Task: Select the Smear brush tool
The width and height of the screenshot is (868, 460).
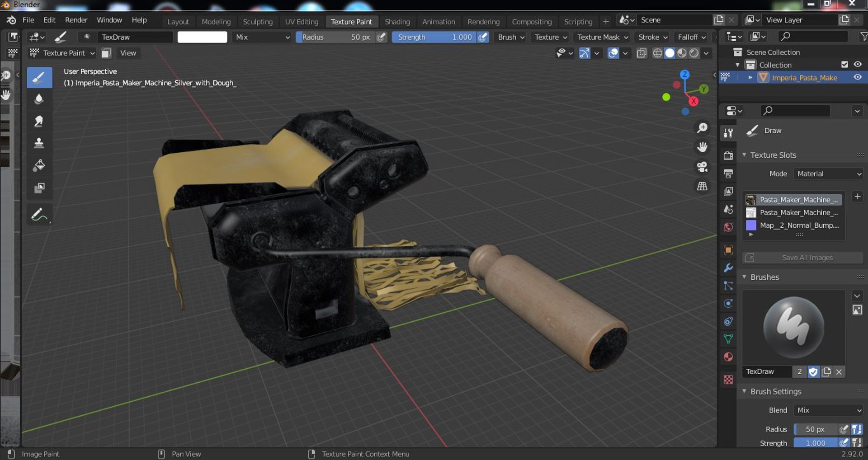Action: (x=39, y=121)
